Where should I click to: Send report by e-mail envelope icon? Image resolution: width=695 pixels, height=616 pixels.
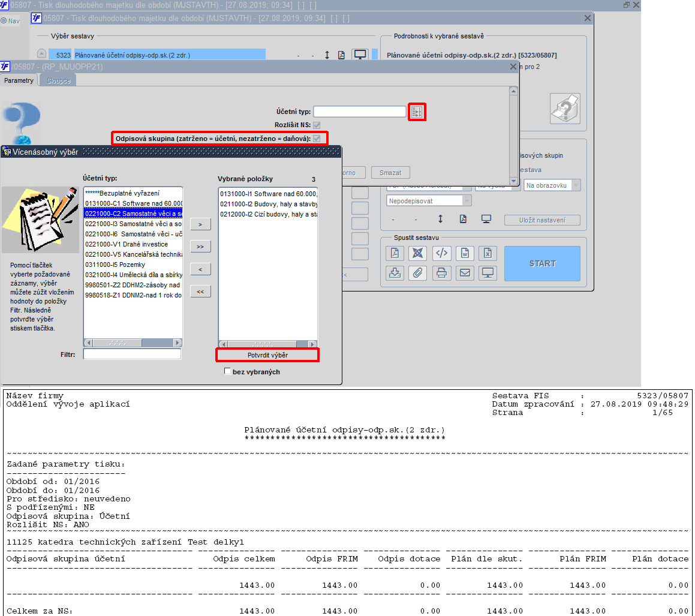click(465, 273)
